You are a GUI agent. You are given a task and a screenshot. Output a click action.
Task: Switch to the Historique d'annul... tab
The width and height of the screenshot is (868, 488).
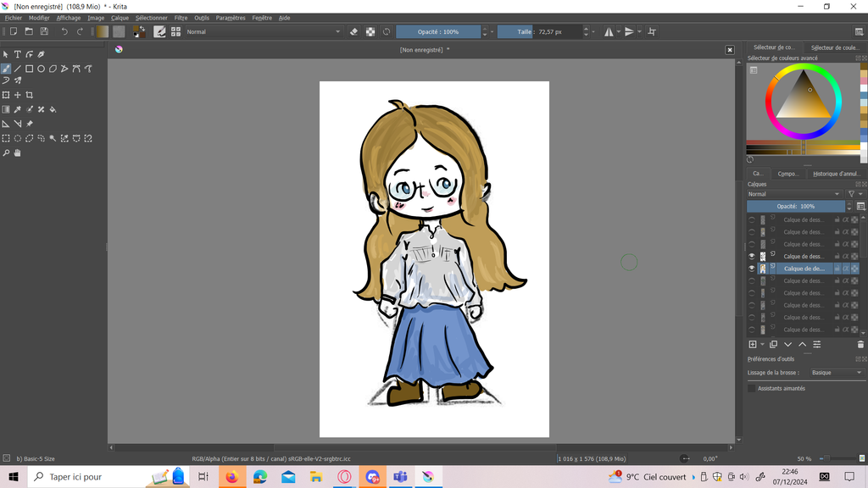coord(836,174)
